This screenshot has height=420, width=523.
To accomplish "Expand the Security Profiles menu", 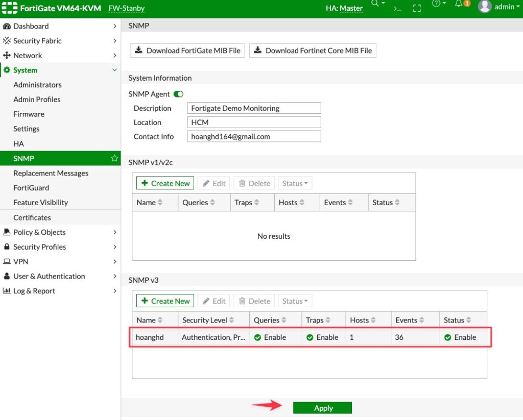I will click(x=114, y=246).
